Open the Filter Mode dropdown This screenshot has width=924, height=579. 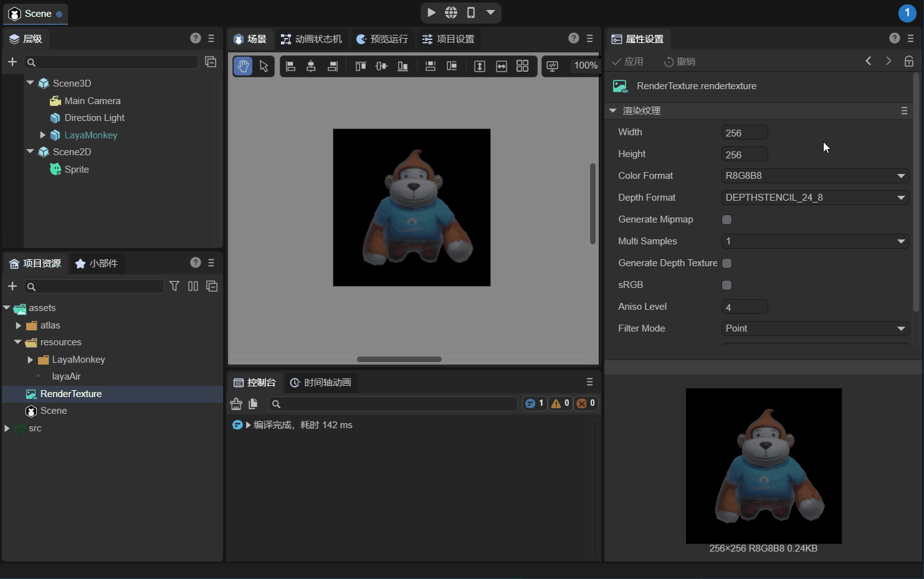(x=814, y=328)
